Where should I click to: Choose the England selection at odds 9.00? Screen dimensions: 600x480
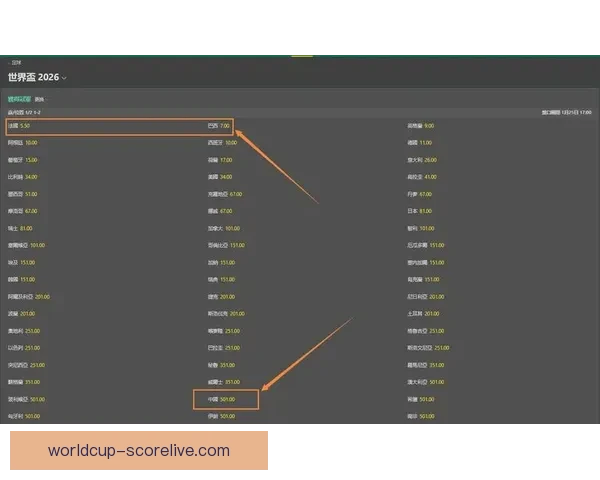(421, 126)
